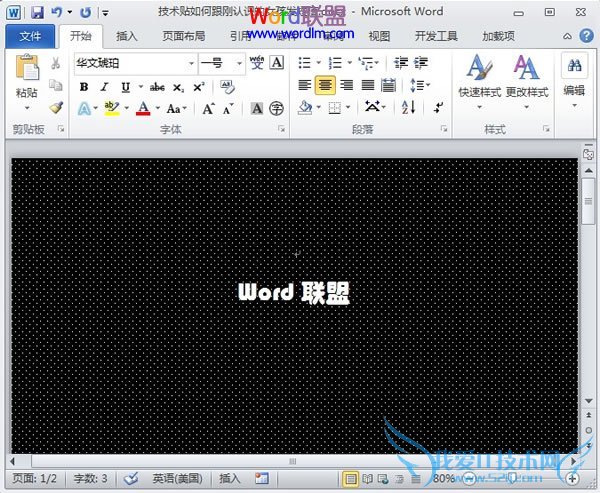The width and height of the screenshot is (600, 493).
Task: Expand the Bullets list dropdown
Action: [x=318, y=62]
